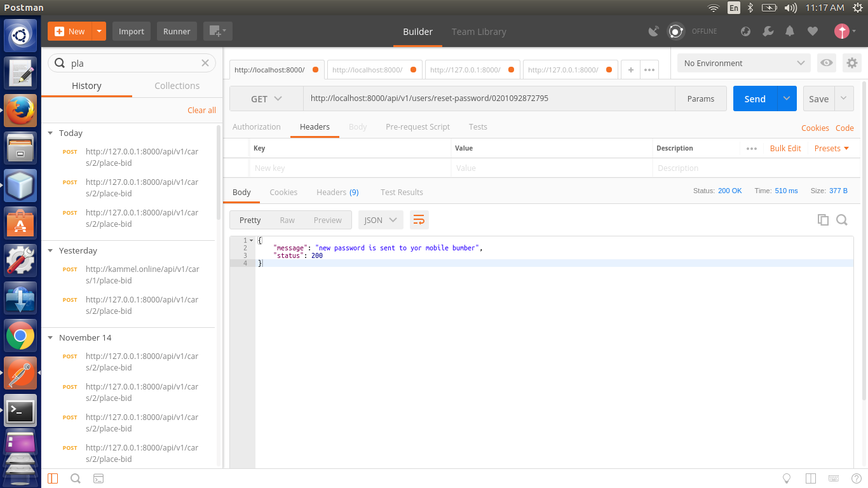Image resolution: width=868 pixels, height=488 pixels.
Task: Click the request URL input field
Action: [x=489, y=98]
